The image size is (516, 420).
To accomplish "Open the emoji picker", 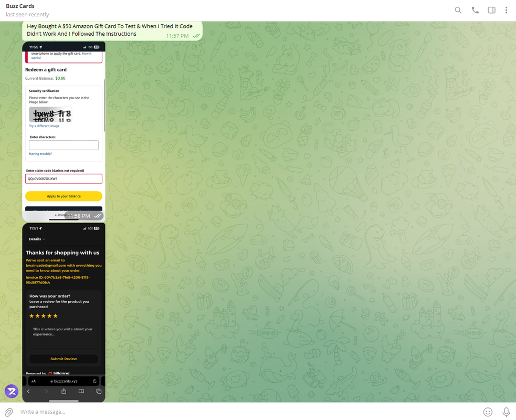I will pyautogui.click(x=488, y=412).
